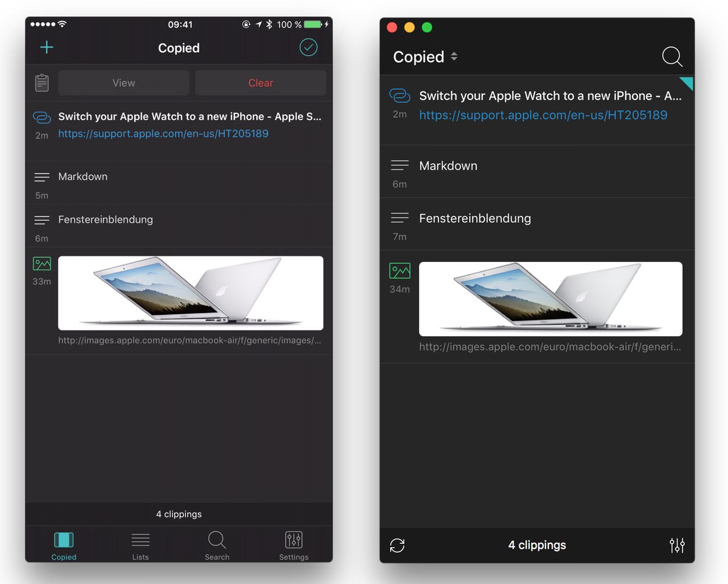Click green fullscreen button on Mac window
The image size is (728, 584).
[427, 27]
